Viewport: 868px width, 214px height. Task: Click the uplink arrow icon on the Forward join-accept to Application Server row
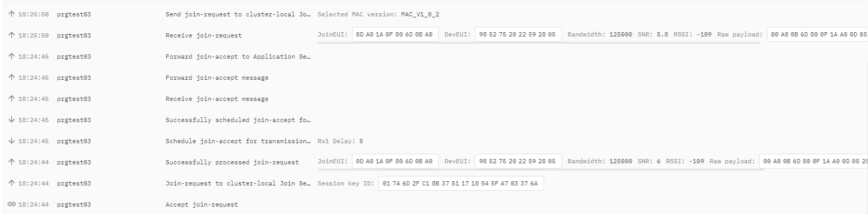click(x=11, y=57)
